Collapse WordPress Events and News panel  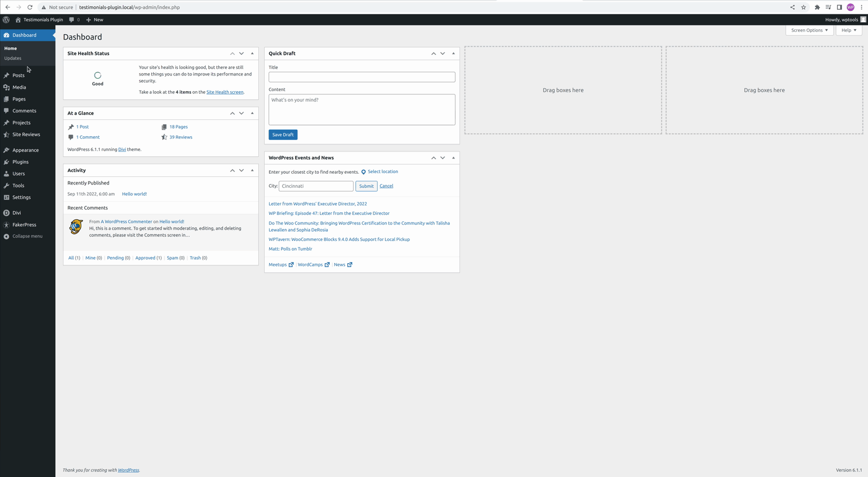pos(454,158)
